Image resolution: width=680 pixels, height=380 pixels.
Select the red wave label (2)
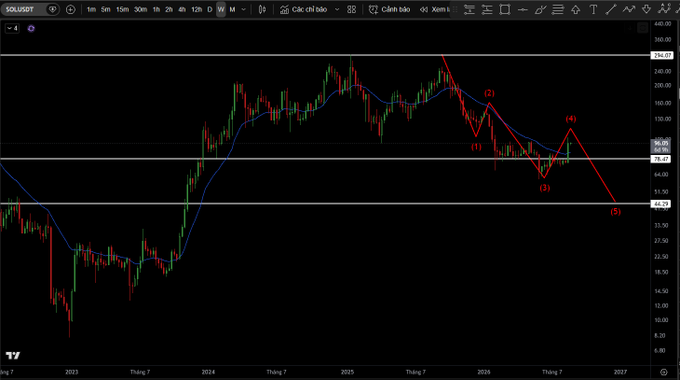click(x=489, y=93)
